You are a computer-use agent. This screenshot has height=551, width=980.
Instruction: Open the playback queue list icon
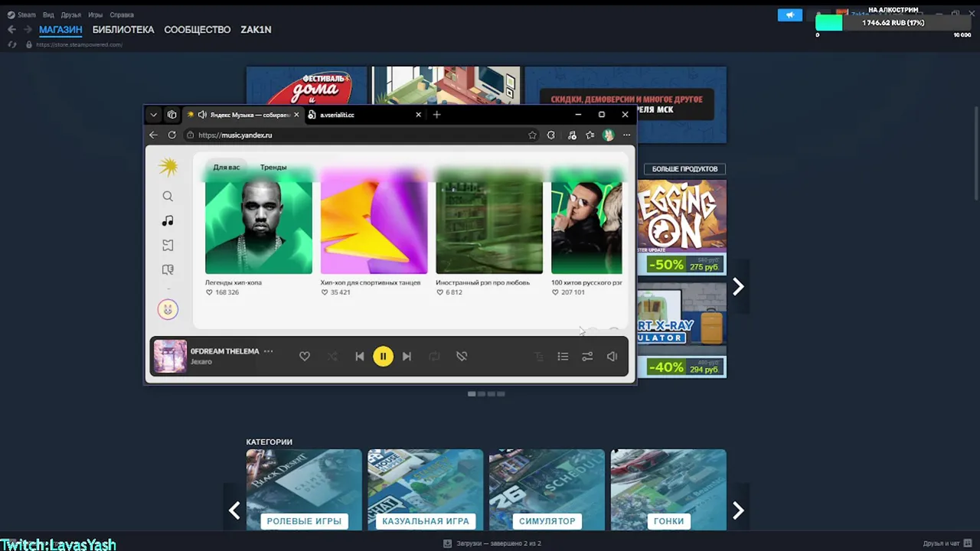pos(563,357)
